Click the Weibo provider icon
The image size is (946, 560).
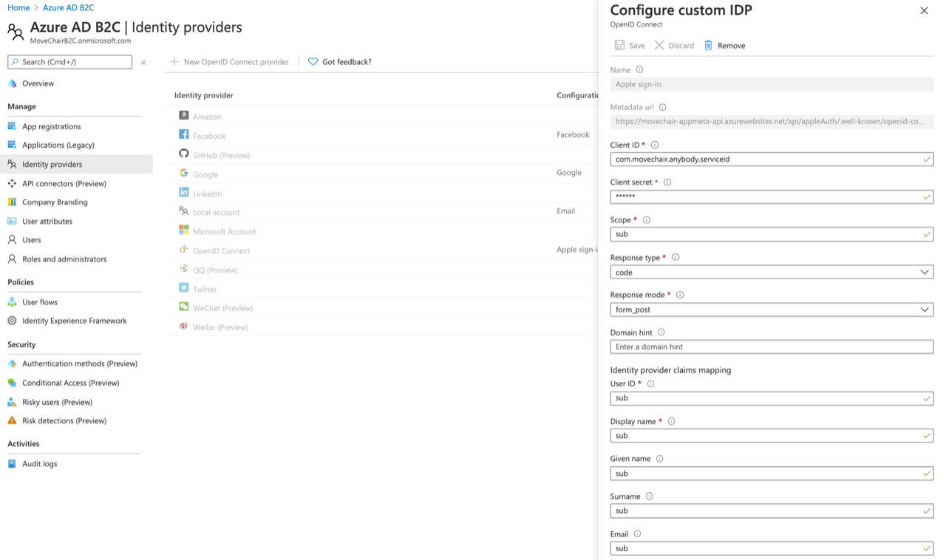[x=184, y=326]
